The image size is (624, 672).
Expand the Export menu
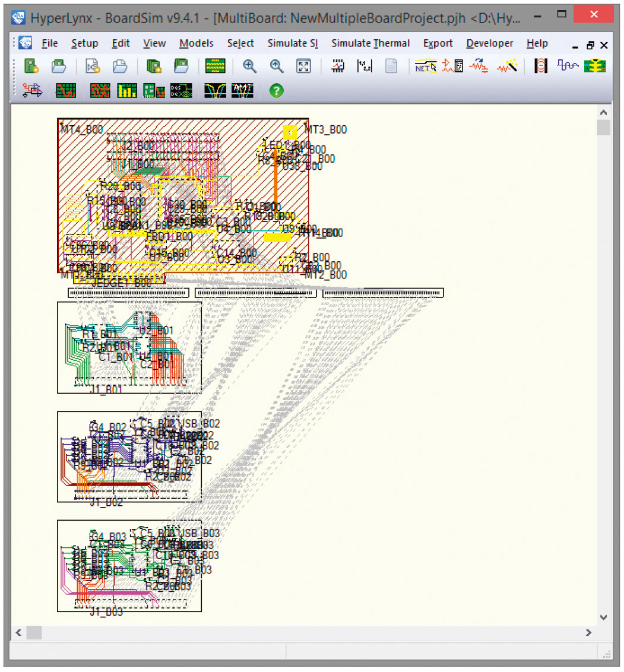click(x=438, y=43)
